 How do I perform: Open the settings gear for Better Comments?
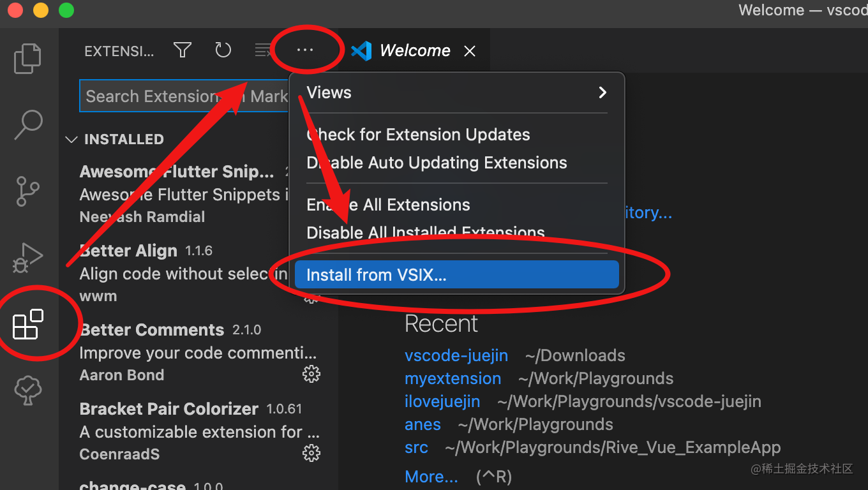pos(311,374)
